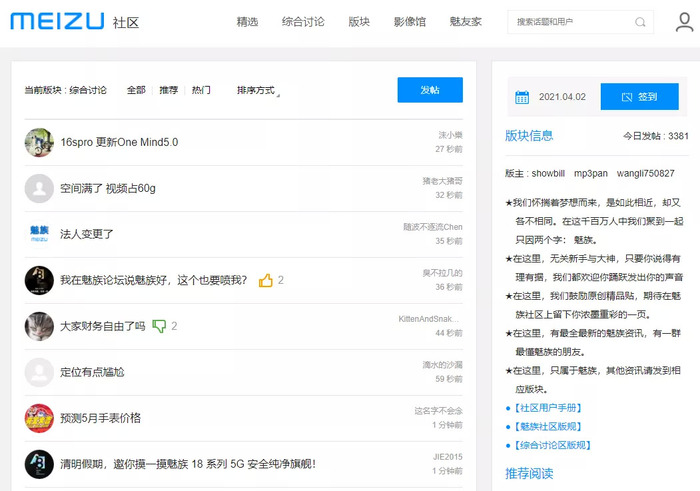Viewport: 700px width, 491px height.
Task: Open the user account profile icon
Action: [x=684, y=22]
